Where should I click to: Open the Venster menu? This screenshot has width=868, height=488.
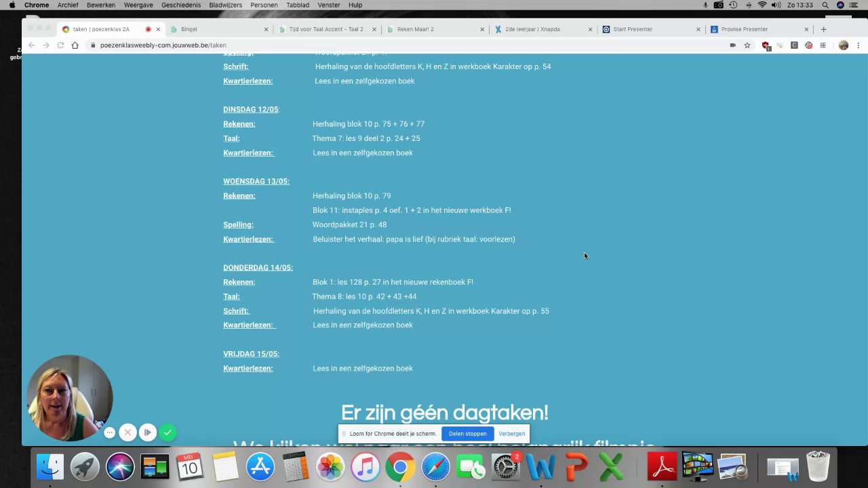tap(329, 5)
